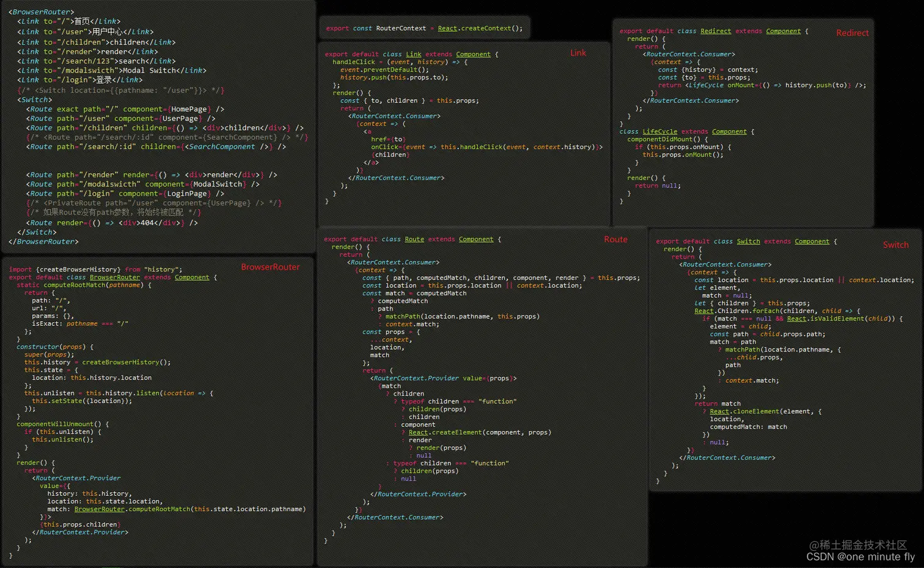Click the "<LifeCycle onMount=" return line

[762, 86]
